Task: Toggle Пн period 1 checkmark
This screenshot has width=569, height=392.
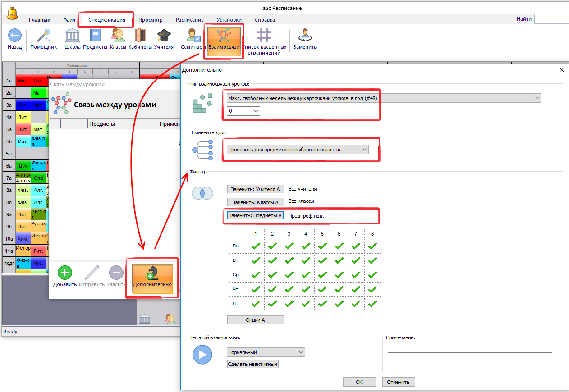Action: pos(256,246)
